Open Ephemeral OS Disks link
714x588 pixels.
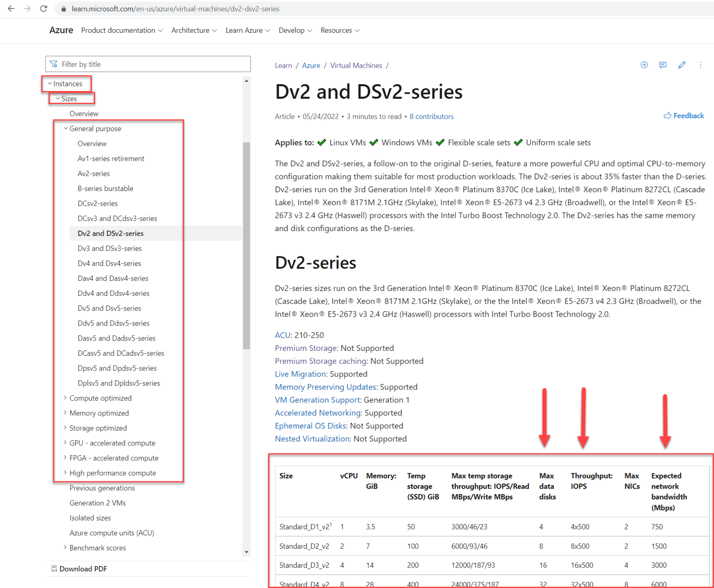point(310,426)
